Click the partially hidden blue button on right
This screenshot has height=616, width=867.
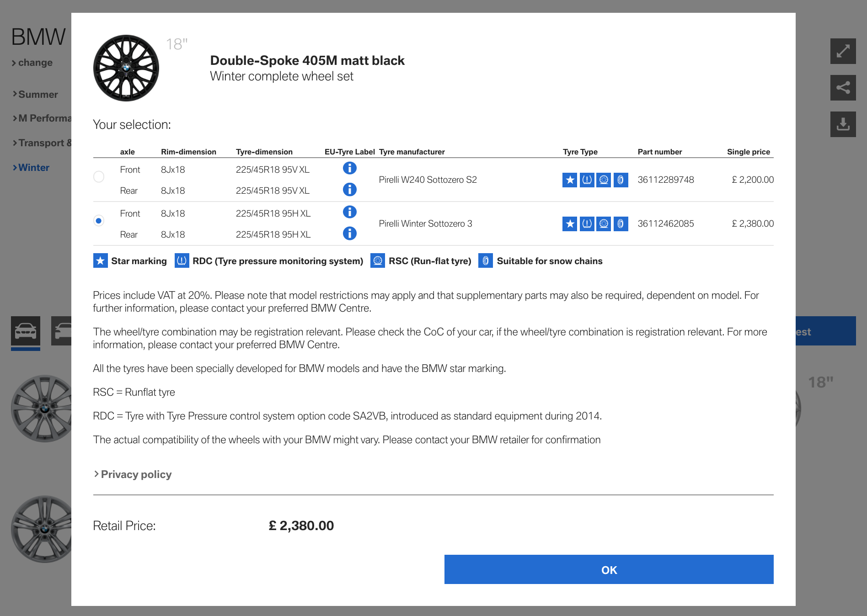coord(826,331)
